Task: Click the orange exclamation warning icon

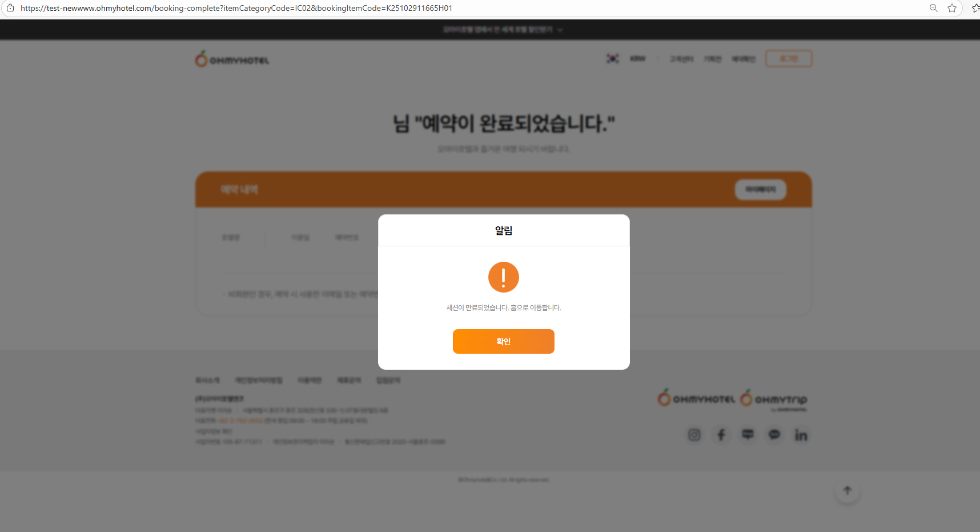Action: point(503,277)
